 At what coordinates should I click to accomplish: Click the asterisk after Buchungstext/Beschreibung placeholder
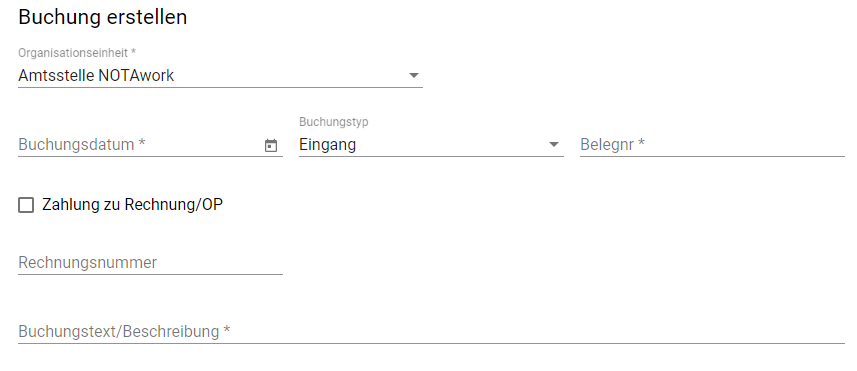[227, 330]
